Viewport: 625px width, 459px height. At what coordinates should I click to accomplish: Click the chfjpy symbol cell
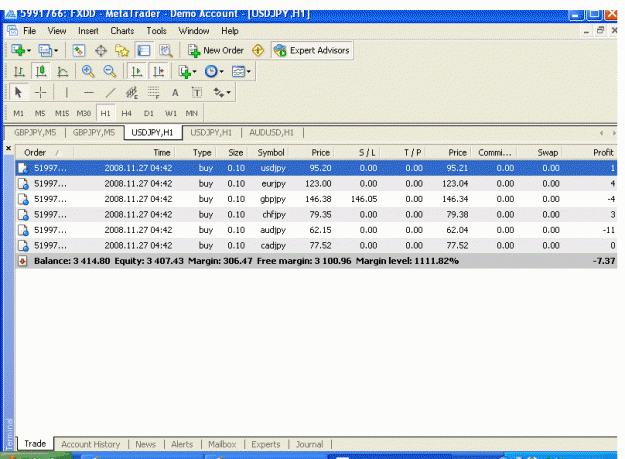click(273, 214)
